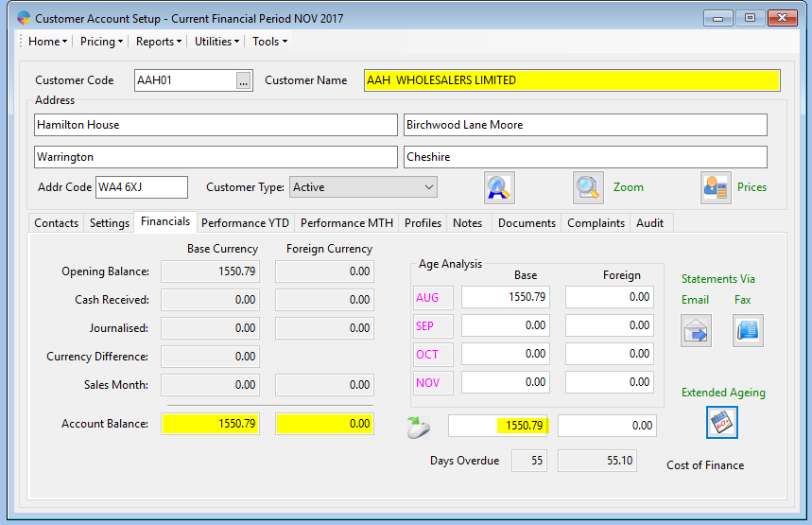Switch to the Complaints tab
The width and height of the screenshot is (812, 525).
(596, 223)
